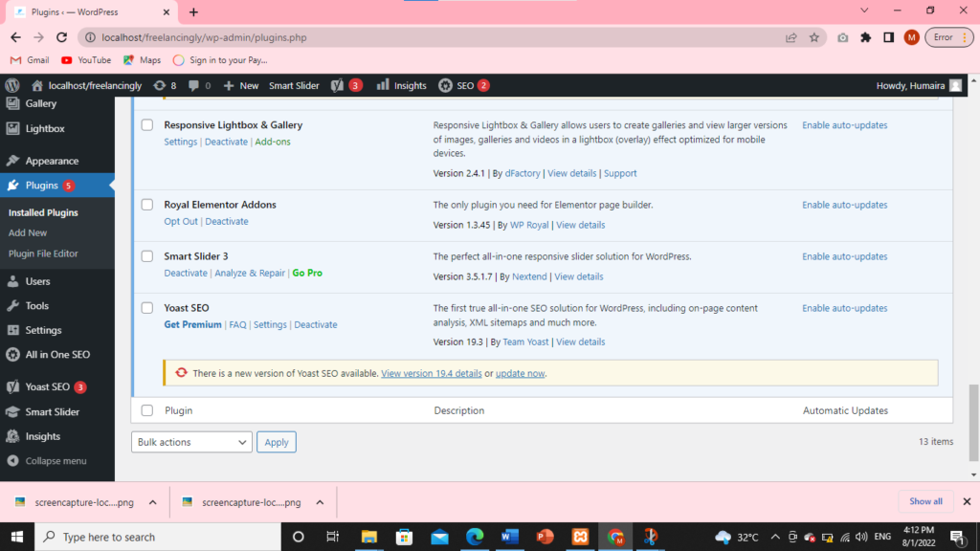Viewport: 980px width, 551px height.
Task: Click the Apply button
Action: 277,442
